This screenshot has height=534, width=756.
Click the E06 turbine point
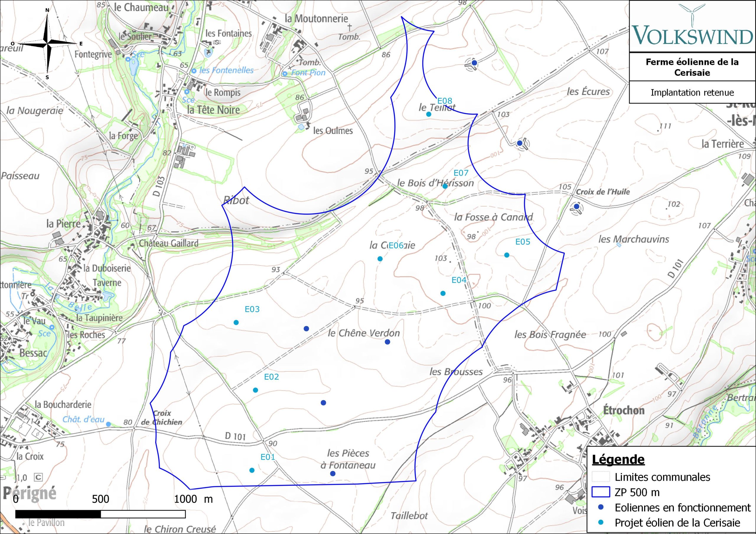(x=380, y=259)
